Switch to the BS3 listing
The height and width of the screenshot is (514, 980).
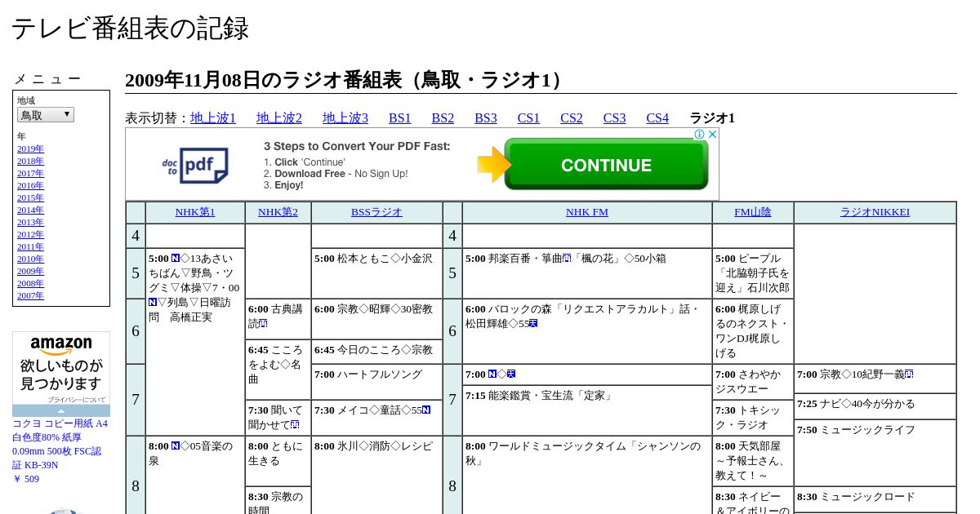(x=486, y=118)
